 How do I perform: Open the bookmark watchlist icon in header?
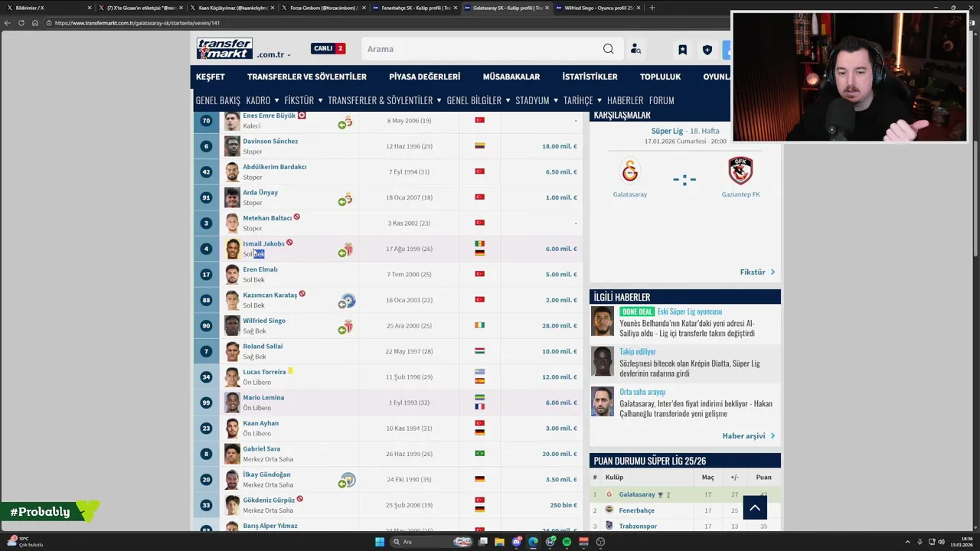coord(682,50)
